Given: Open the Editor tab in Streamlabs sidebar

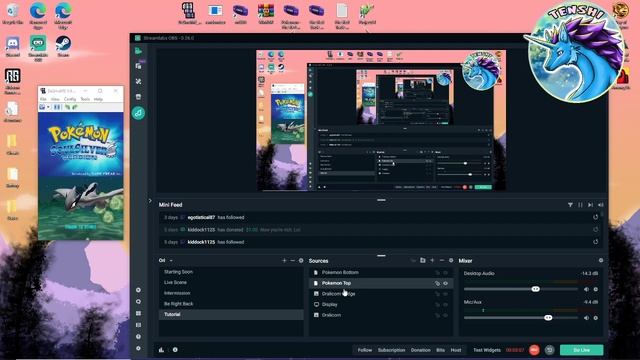Looking at the screenshot, I should tap(138, 51).
